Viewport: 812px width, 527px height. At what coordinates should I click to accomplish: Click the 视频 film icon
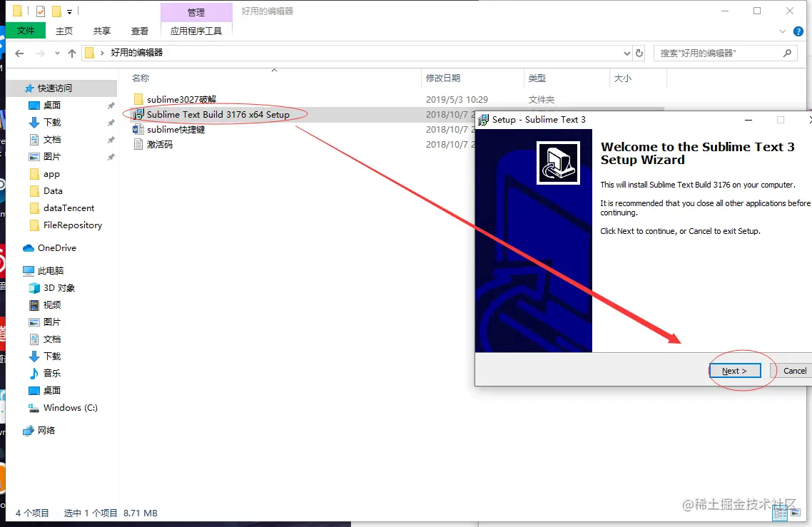(x=34, y=305)
